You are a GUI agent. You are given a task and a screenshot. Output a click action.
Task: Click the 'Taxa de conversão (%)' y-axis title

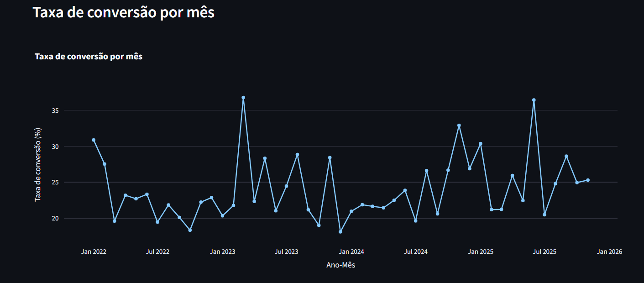tap(38, 164)
